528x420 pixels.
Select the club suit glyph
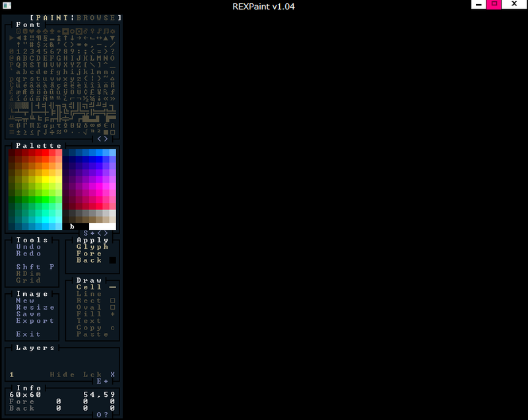click(45, 31)
